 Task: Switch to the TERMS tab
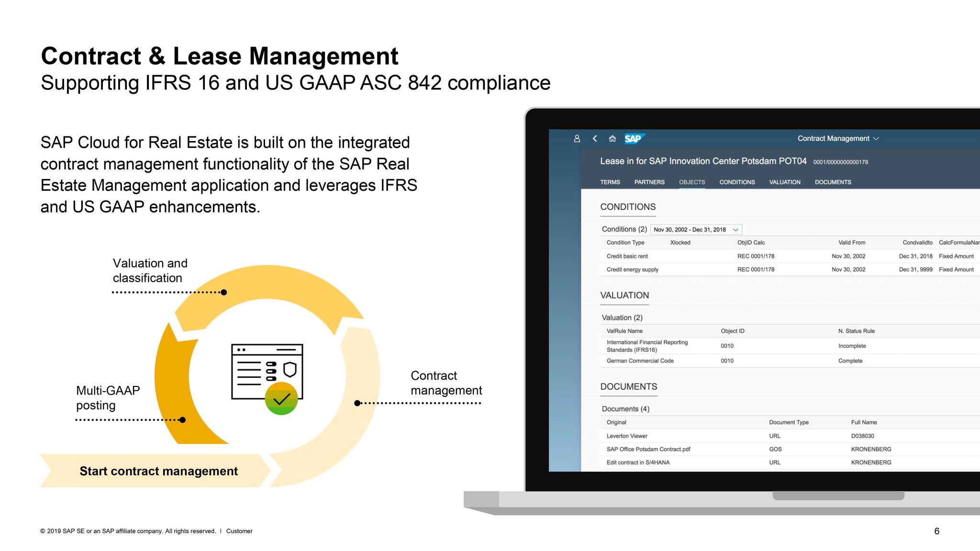(610, 182)
